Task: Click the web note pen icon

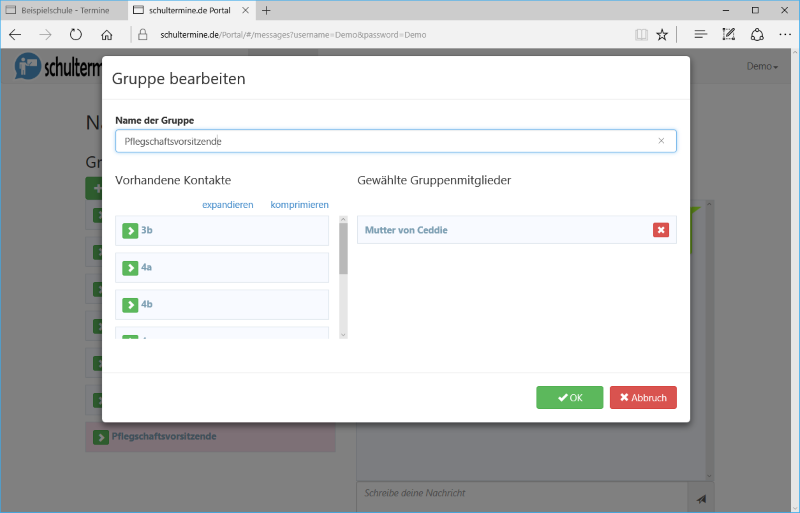Action: tap(728, 35)
